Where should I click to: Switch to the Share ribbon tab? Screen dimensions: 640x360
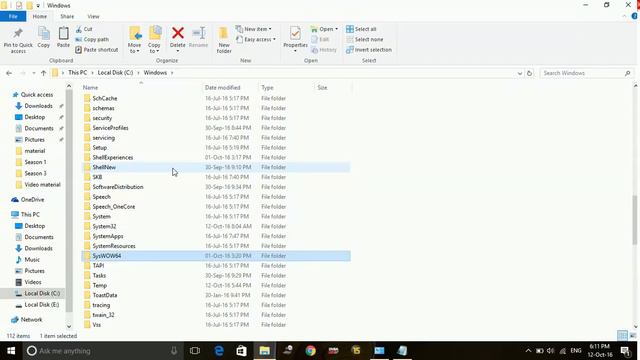pyautogui.click(x=67, y=16)
